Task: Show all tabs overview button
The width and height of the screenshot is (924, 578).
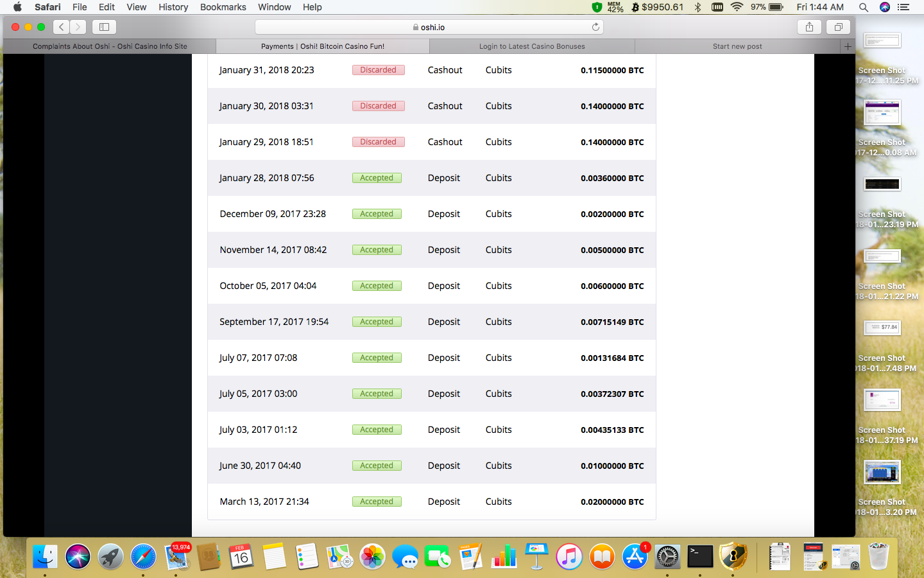Action: point(838,27)
